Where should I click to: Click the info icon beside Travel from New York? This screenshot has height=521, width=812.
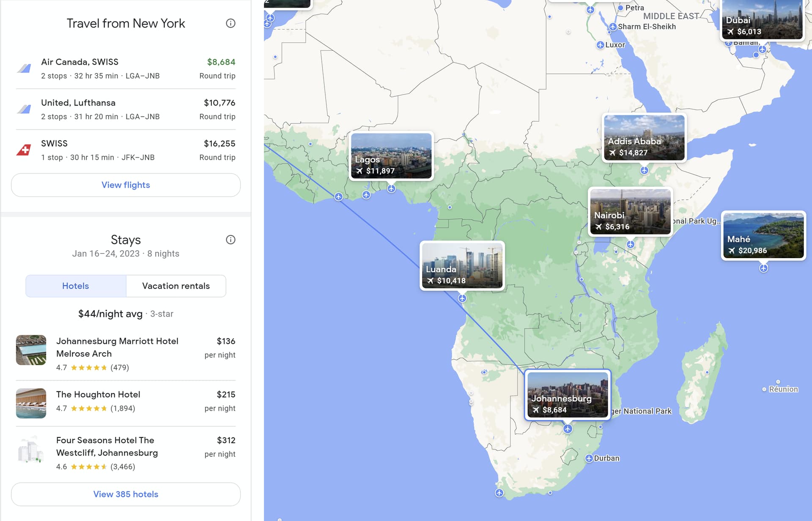pos(230,23)
